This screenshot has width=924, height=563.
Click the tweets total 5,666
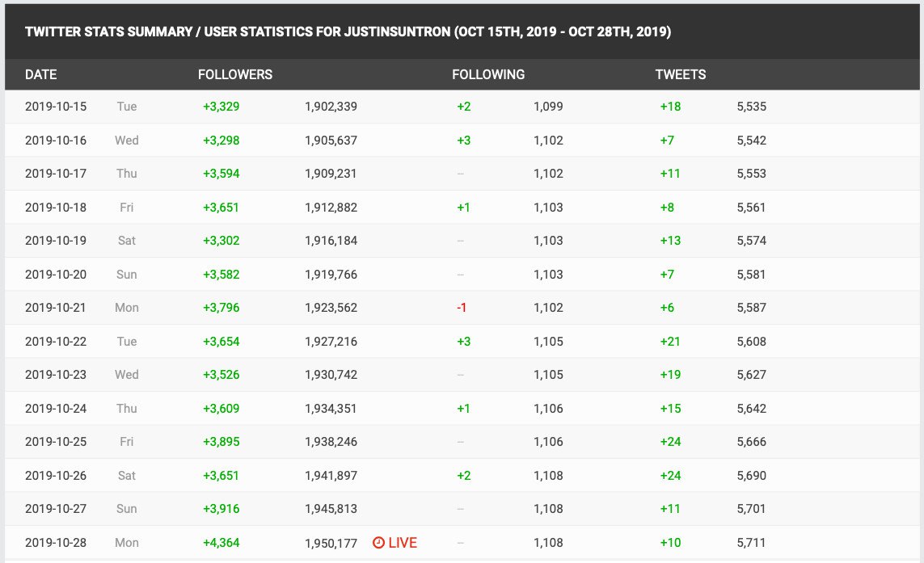pyautogui.click(x=751, y=442)
